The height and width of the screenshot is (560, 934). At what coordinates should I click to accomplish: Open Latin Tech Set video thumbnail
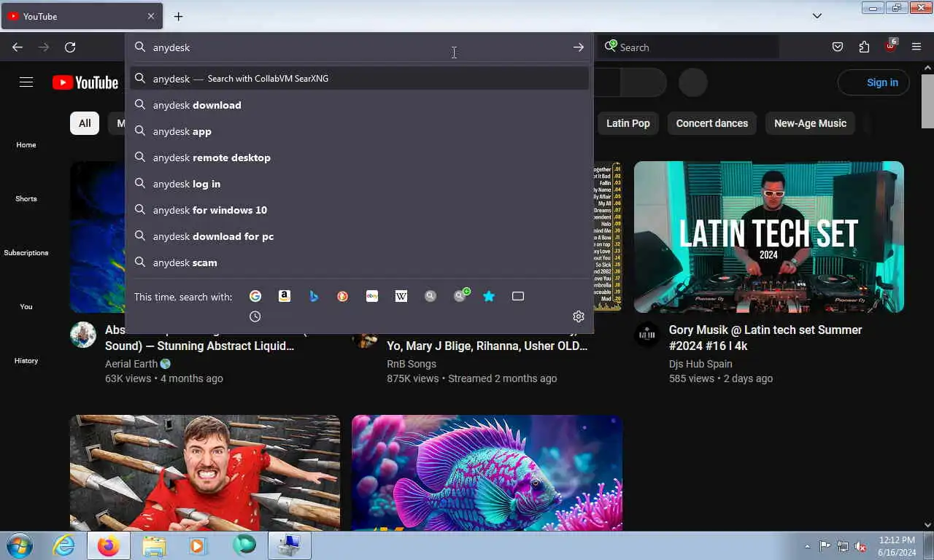pyautogui.click(x=769, y=237)
